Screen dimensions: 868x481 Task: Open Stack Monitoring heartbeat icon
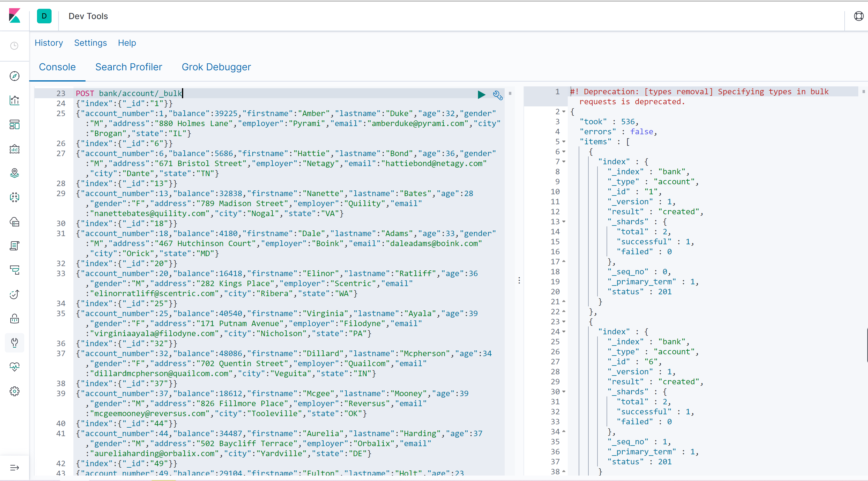tap(15, 367)
